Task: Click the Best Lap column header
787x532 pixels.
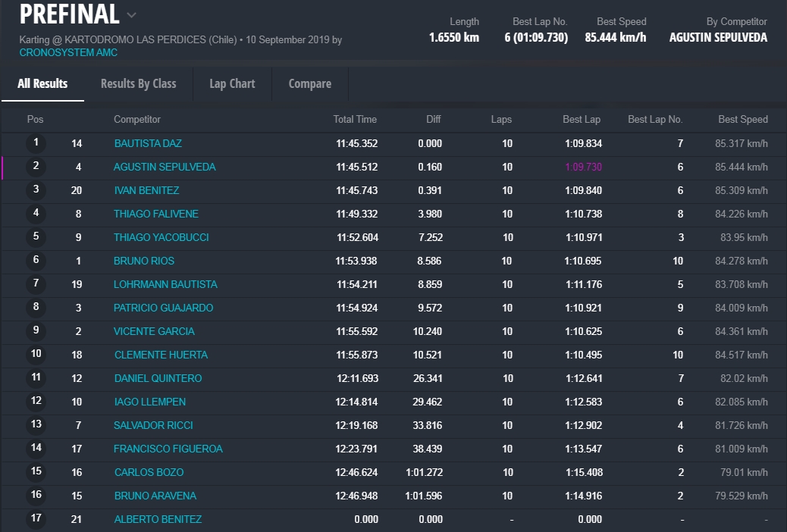Action: tap(581, 119)
